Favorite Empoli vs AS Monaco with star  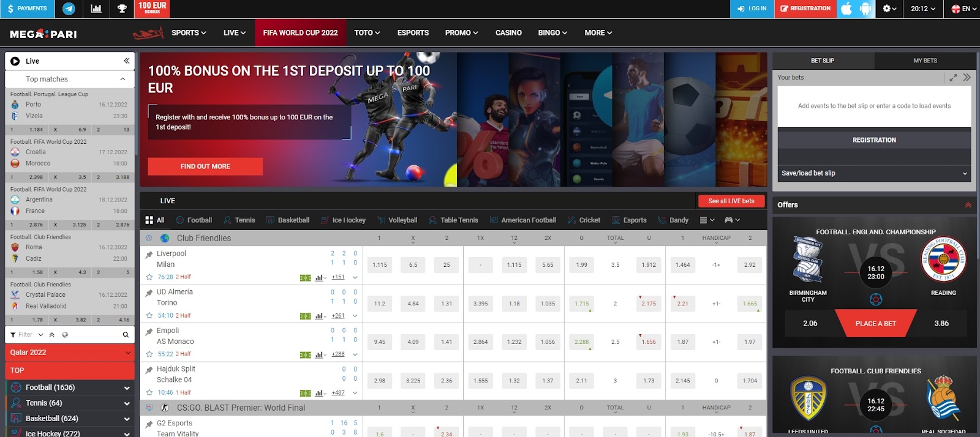point(149,354)
